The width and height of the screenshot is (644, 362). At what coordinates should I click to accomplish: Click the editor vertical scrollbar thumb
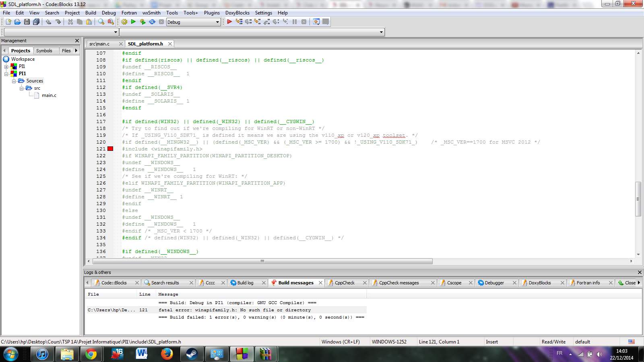point(638,199)
